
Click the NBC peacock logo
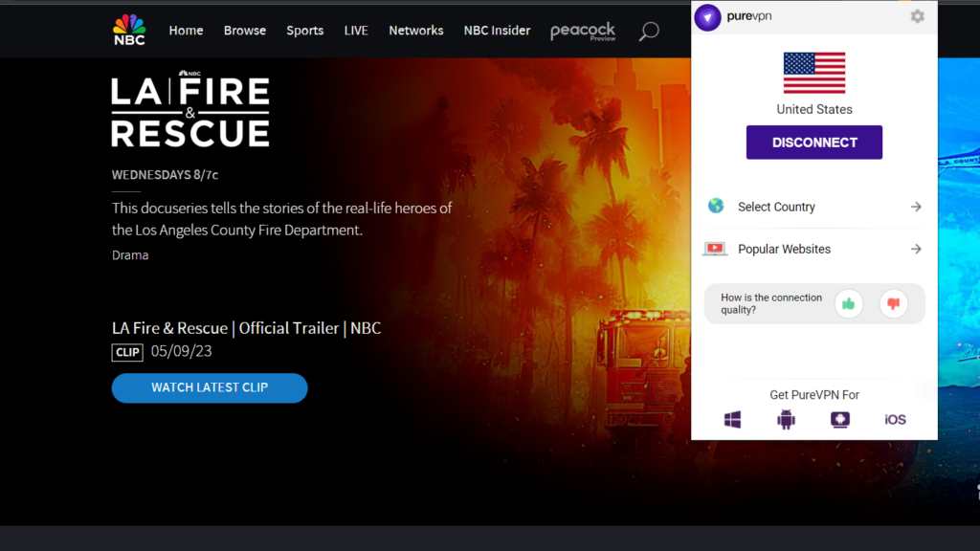click(x=129, y=30)
